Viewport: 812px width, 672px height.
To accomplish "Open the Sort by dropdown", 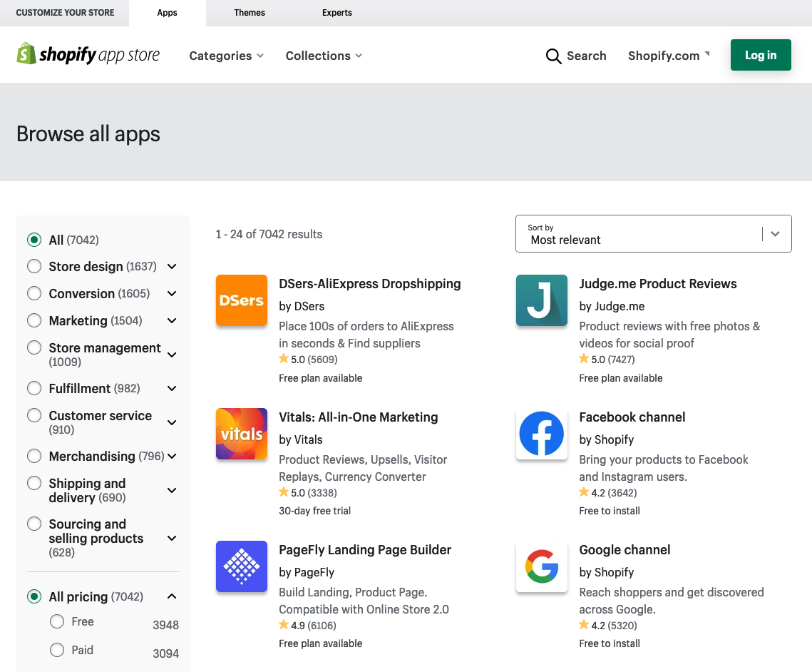I will pos(654,234).
